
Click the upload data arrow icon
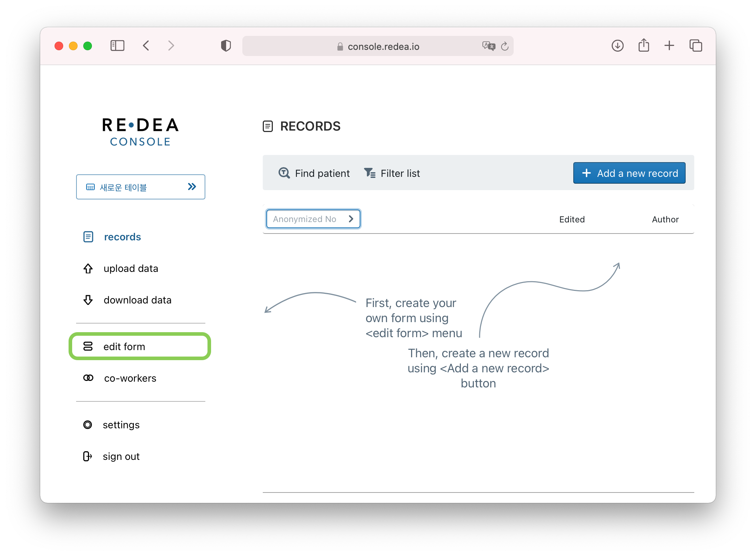coord(88,268)
